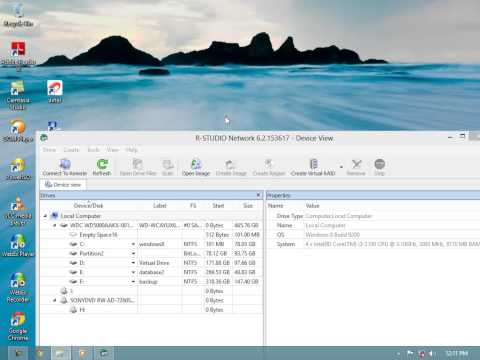Open the dropdown arrow on the D: row
Screen dimensions: 480x360
[x=133, y=263]
